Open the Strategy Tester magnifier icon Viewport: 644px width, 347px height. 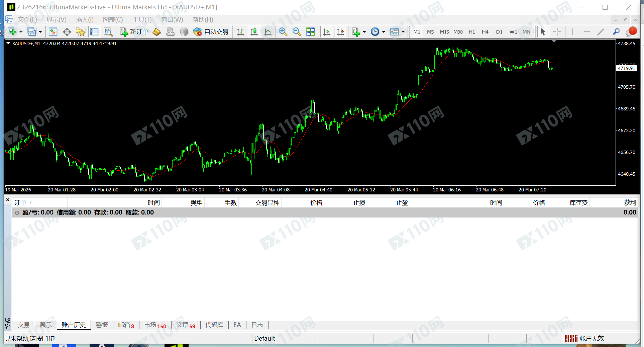[108, 32]
